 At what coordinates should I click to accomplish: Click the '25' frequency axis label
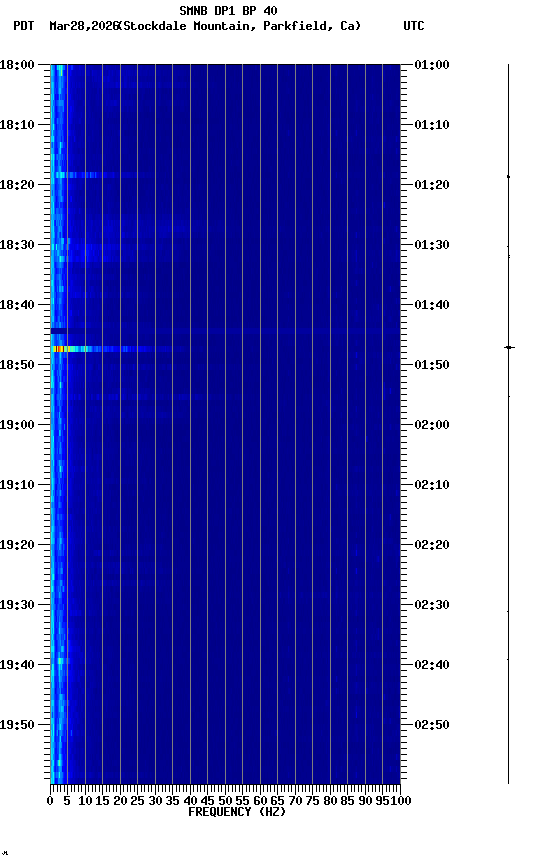[x=137, y=801]
